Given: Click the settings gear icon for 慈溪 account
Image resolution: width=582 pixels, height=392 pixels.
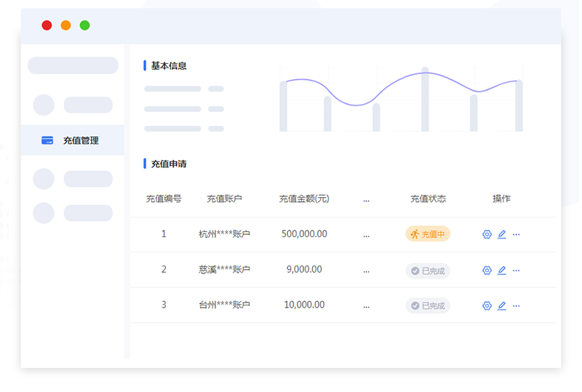Looking at the screenshot, I should pyautogui.click(x=487, y=271).
